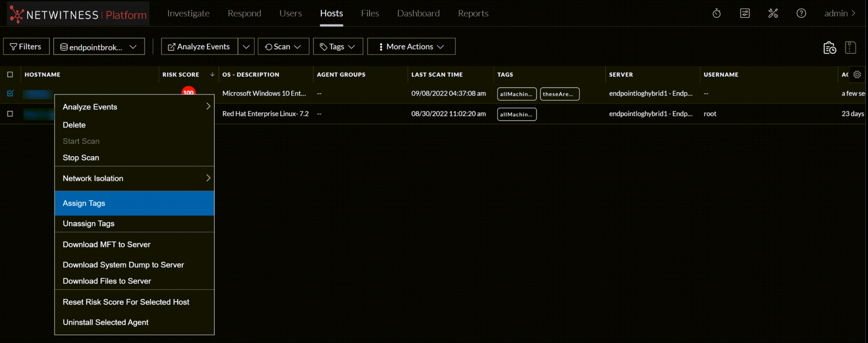This screenshot has height=343, width=868.
Task: Click the Agent Groups column header
Action: coord(341,75)
